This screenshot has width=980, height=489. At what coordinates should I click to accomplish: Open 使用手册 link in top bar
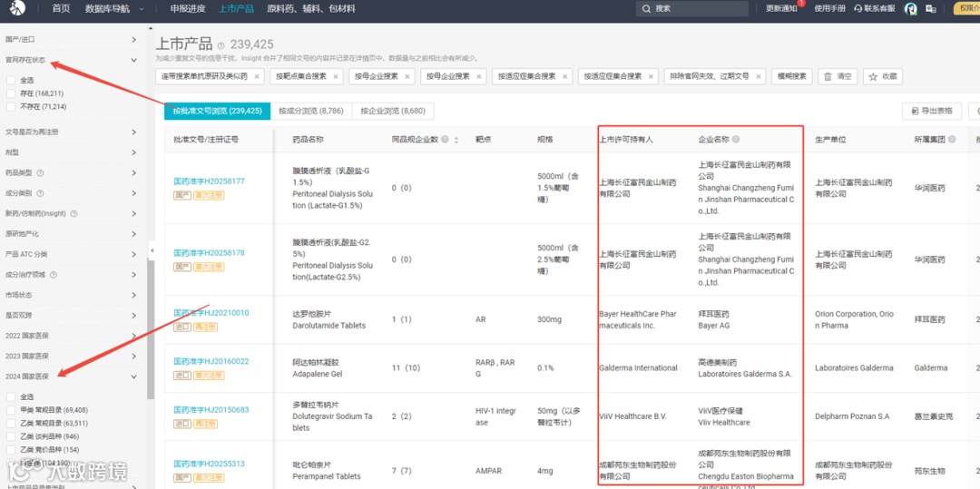click(830, 9)
